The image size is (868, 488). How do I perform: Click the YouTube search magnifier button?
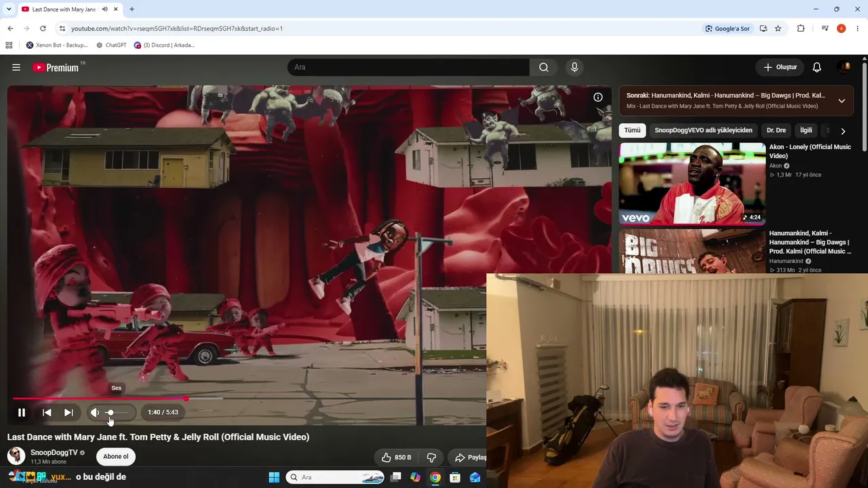(x=544, y=67)
